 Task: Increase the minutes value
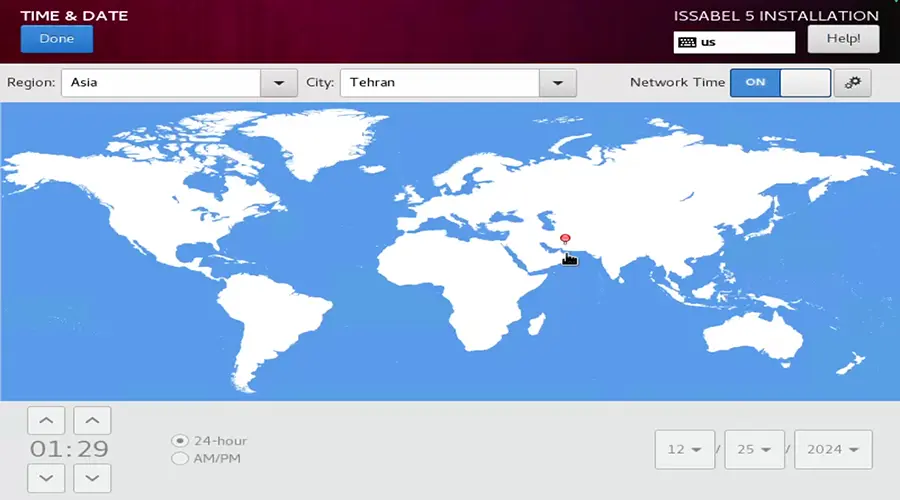pyautogui.click(x=92, y=421)
